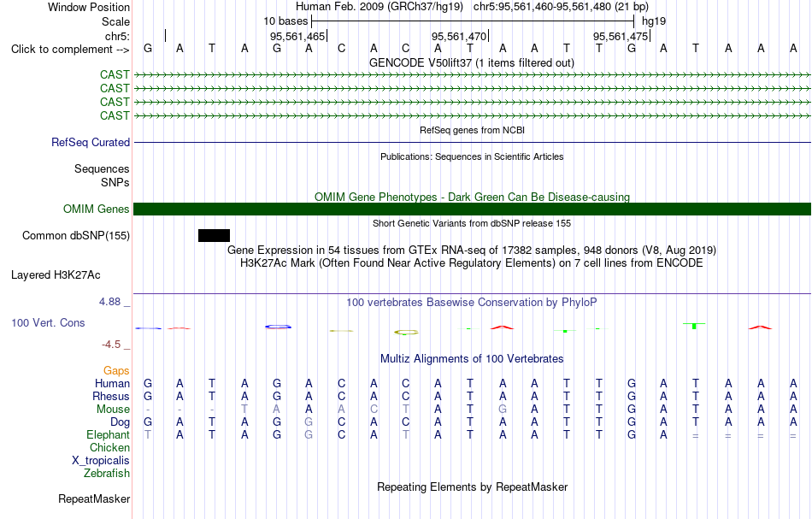Viewport: 812px width, 519px height.
Task: Click the blue G conservation logo mark
Action: (x=278, y=327)
